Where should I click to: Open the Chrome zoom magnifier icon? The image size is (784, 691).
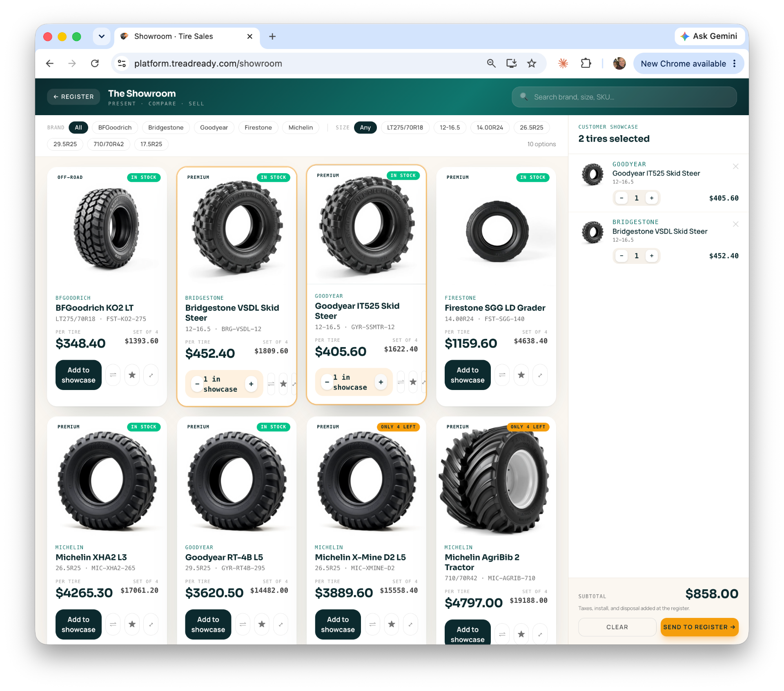click(x=491, y=63)
